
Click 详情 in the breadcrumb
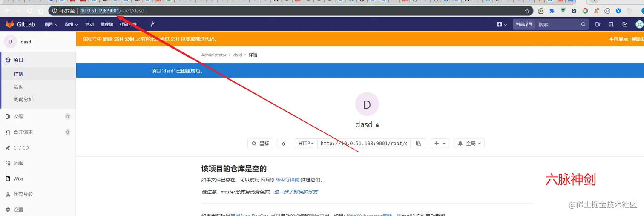[x=253, y=55]
